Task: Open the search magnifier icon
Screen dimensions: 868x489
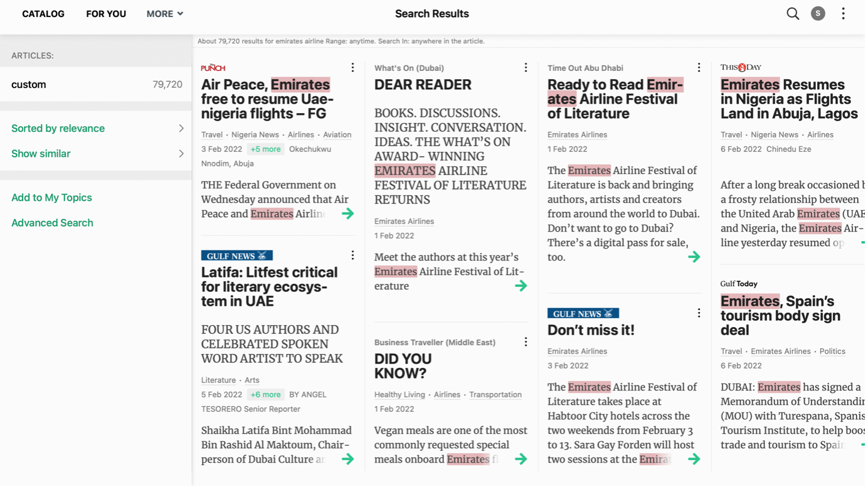Action: (x=793, y=14)
